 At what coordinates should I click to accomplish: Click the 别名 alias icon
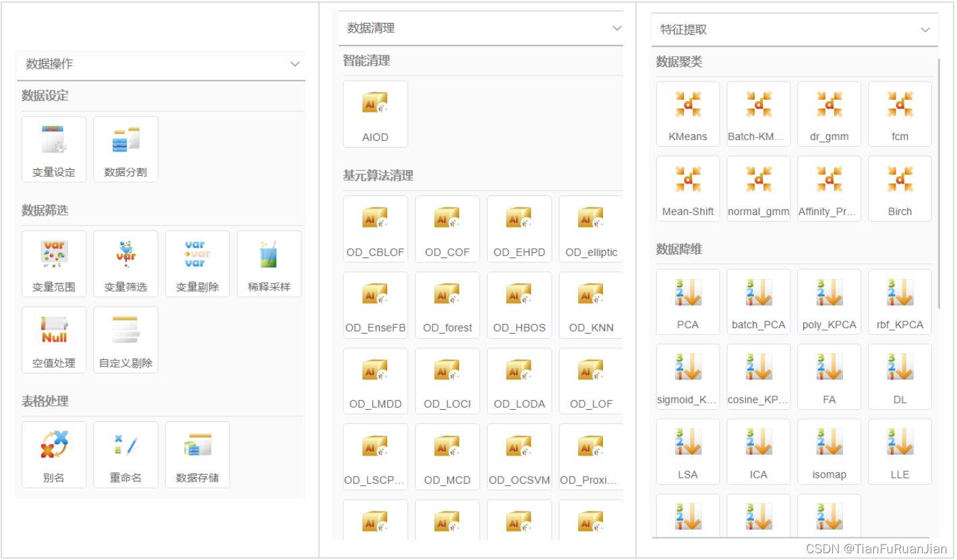pos(54,454)
